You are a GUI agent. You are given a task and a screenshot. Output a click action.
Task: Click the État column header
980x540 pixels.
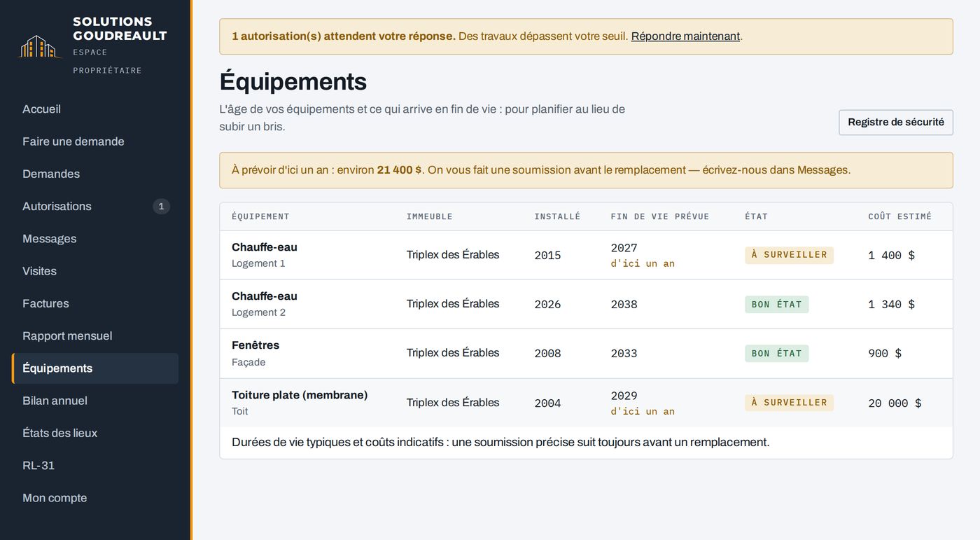[756, 216]
